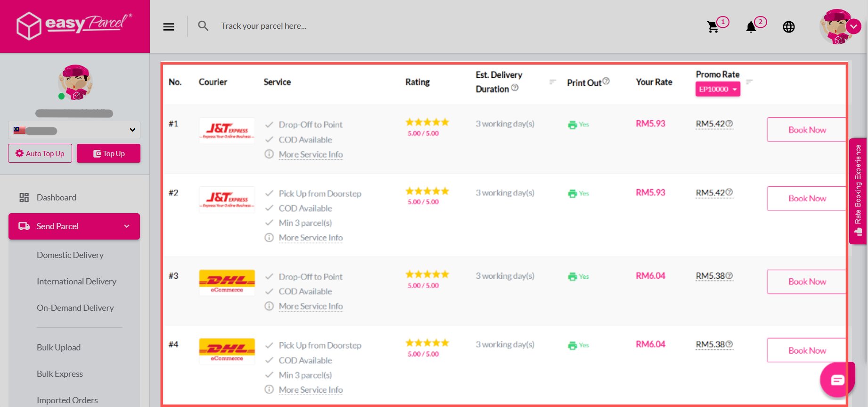Click the J&T Express logo in row #2
Screen dimensions: 868x407
pyautogui.click(x=227, y=199)
